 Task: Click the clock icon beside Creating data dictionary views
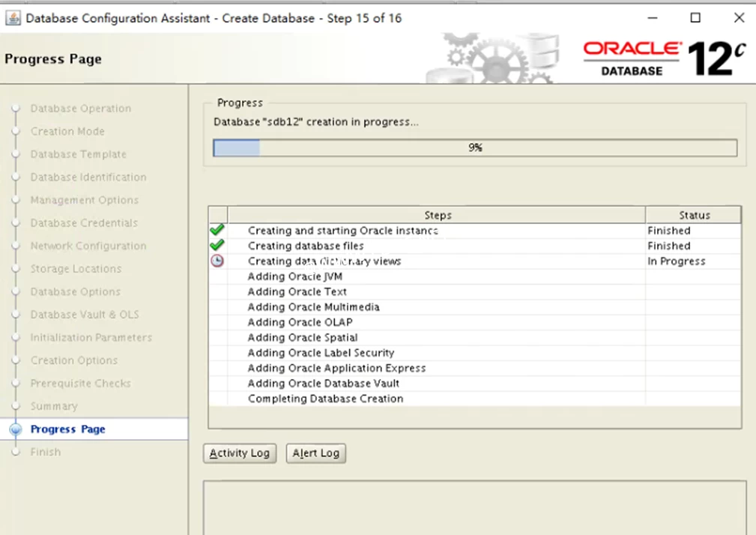click(x=217, y=261)
